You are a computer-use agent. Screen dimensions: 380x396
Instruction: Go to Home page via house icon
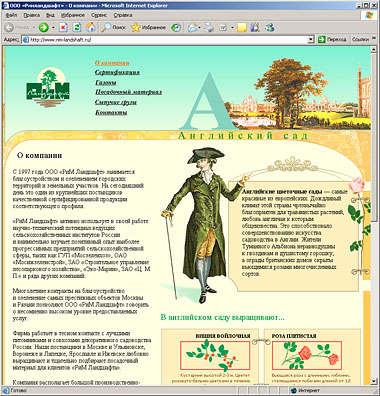(90, 27)
